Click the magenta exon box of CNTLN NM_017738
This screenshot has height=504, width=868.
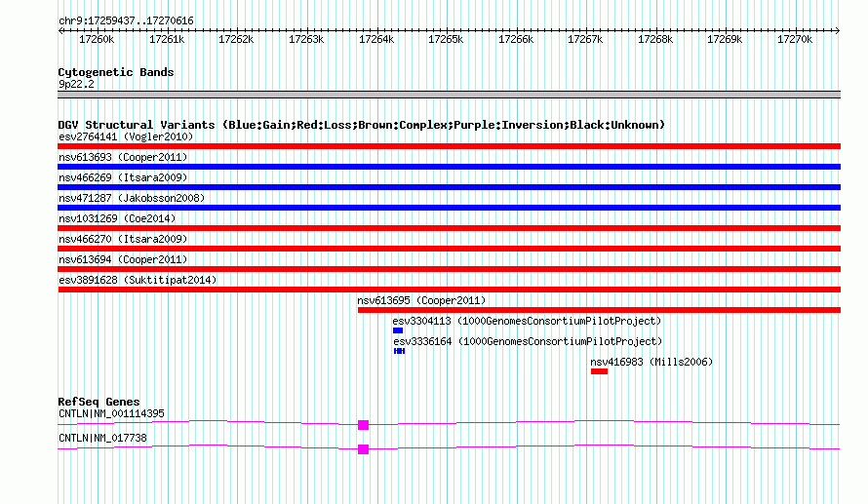pos(363,449)
